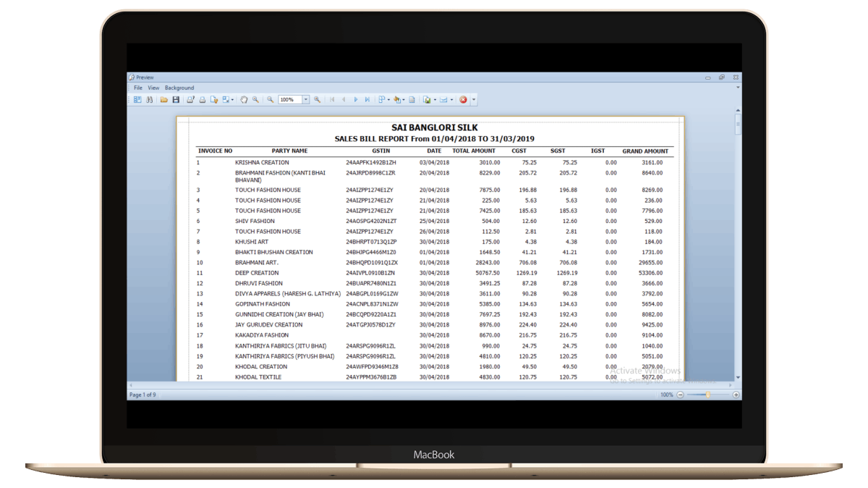Click the Quick Print printer icon
Viewport: 868px width, 488px height.
[203, 99]
